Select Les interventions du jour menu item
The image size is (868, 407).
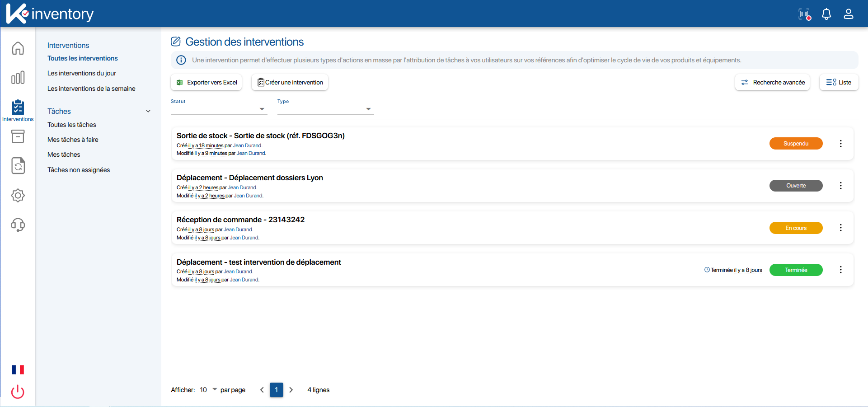(x=82, y=73)
